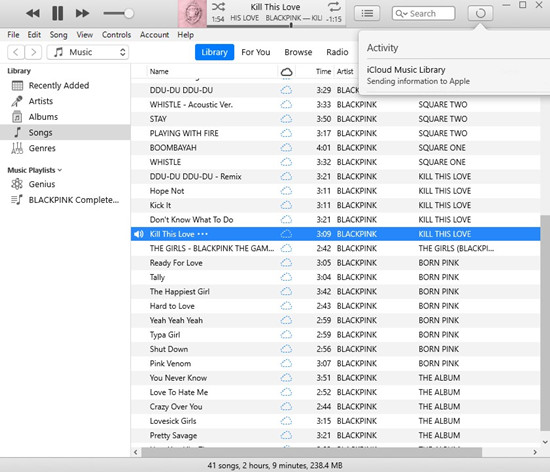
Task: Open the Edit menu
Action: [34, 35]
